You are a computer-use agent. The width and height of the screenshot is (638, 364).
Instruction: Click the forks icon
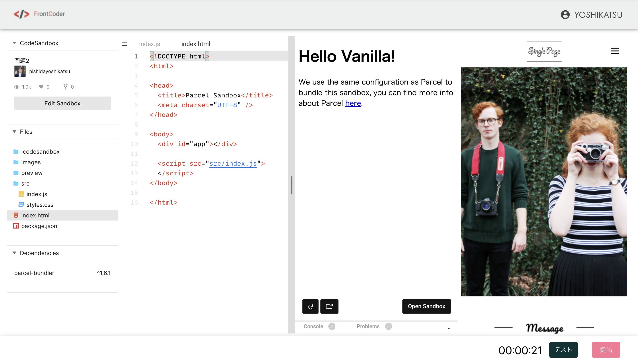click(x=66, y=87)
